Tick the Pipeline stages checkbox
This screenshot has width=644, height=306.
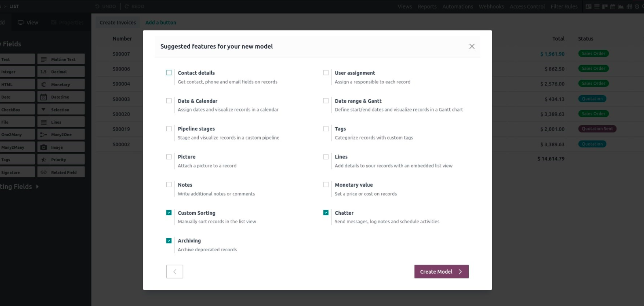(x=169, y=129)
